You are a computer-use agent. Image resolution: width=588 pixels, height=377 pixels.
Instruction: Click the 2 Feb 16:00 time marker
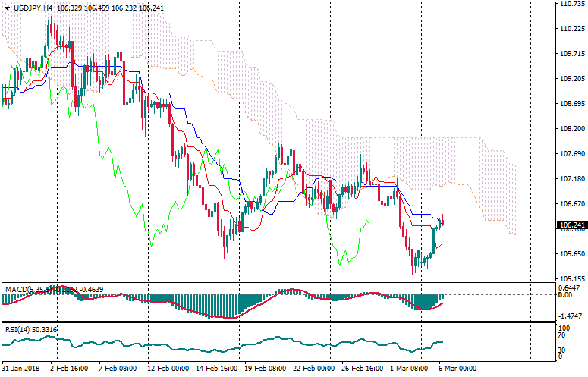coord(70,369)
